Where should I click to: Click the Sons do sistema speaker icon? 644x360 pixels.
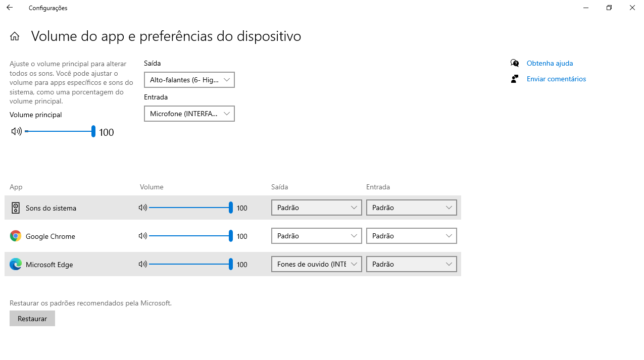tap(16, 208)
